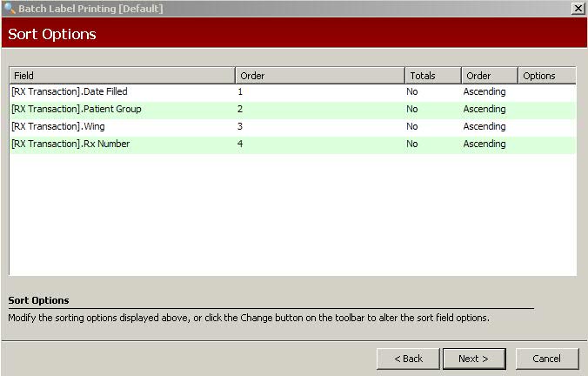Click Ascending in the Date Filled row
Image resolution: width=588 pixels, height=376 pixels.
click(x=484, y=92)
